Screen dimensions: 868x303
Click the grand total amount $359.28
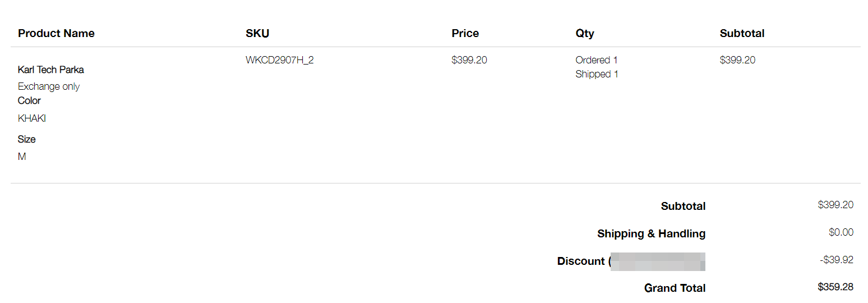pos(835,287)
